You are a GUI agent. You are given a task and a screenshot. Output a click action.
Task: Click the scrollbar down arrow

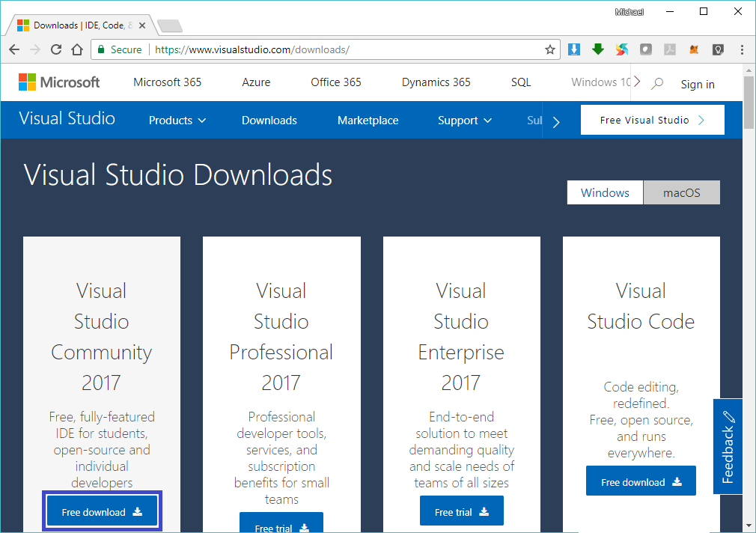tap(749, 526)
